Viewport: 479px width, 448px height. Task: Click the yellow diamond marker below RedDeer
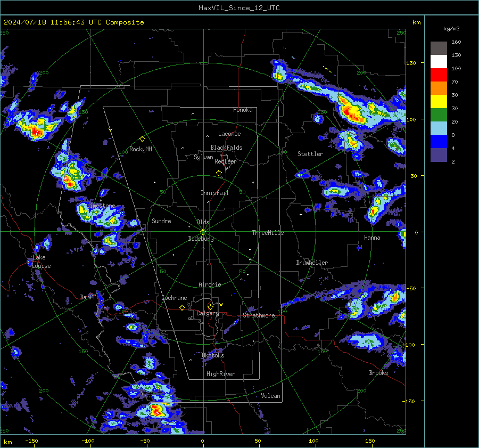pyautogui.click(x=219, y=173)
